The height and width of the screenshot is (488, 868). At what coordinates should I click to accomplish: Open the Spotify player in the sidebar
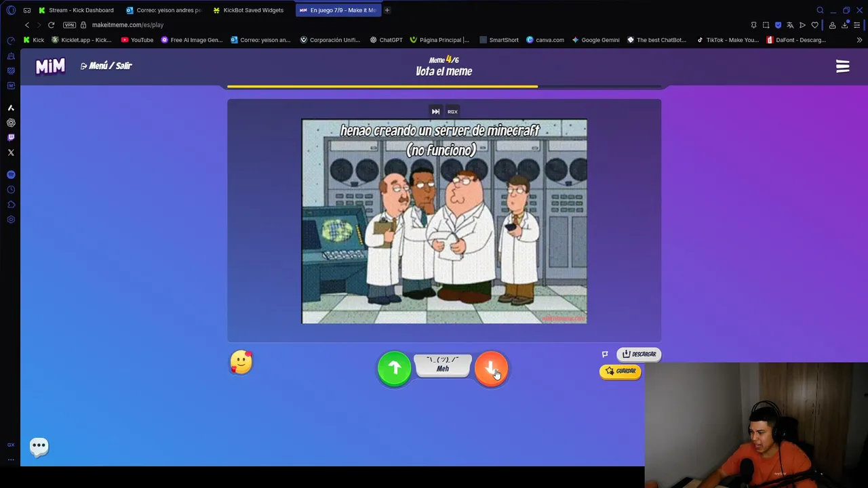[x=11, y=175]
